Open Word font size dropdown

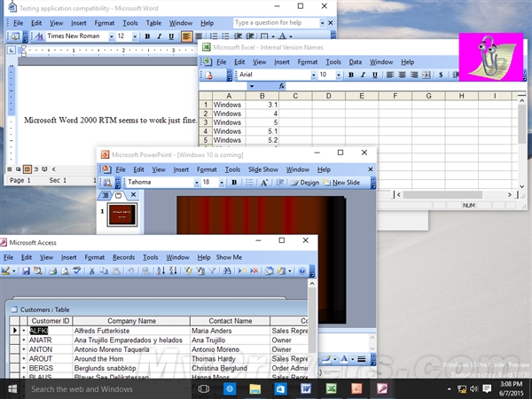135,36
